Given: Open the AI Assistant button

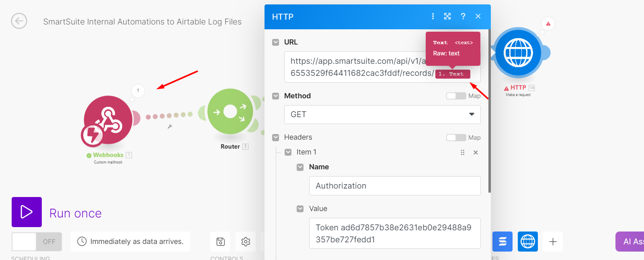Looking at the screenshot, I should point(630,242).
